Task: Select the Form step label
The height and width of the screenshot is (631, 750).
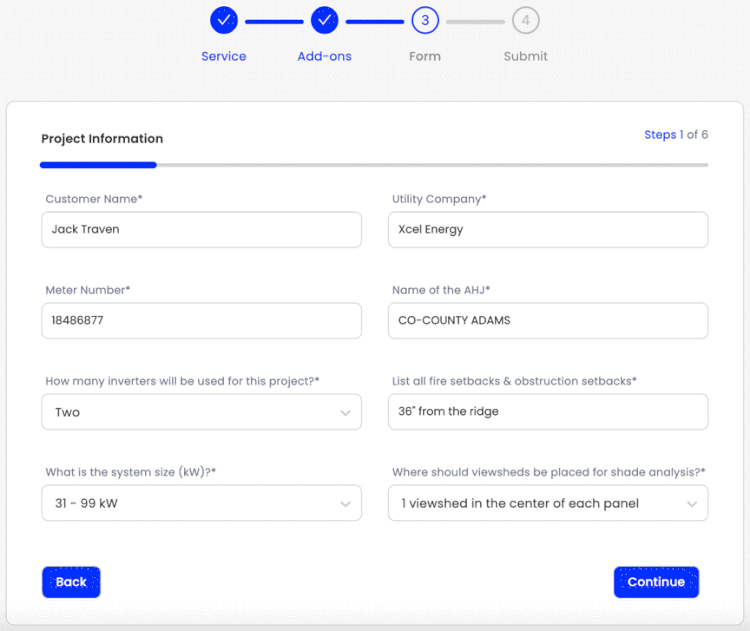Action: point(425,56)
